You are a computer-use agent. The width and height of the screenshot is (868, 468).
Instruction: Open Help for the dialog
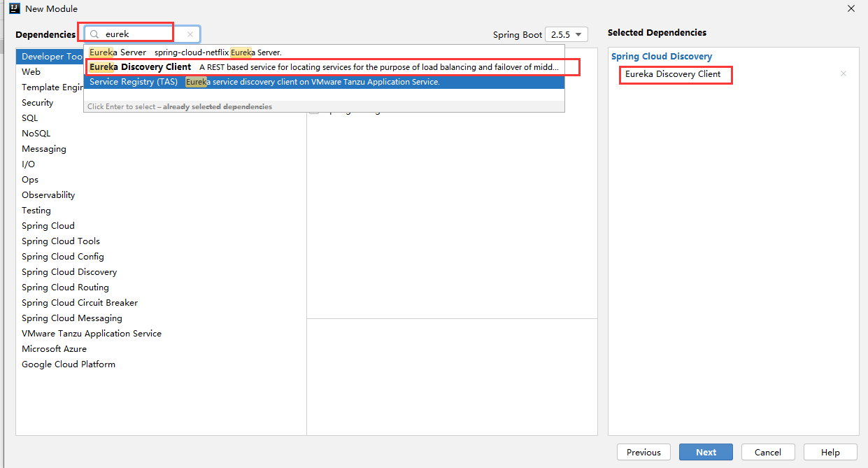tap(830, 452)
